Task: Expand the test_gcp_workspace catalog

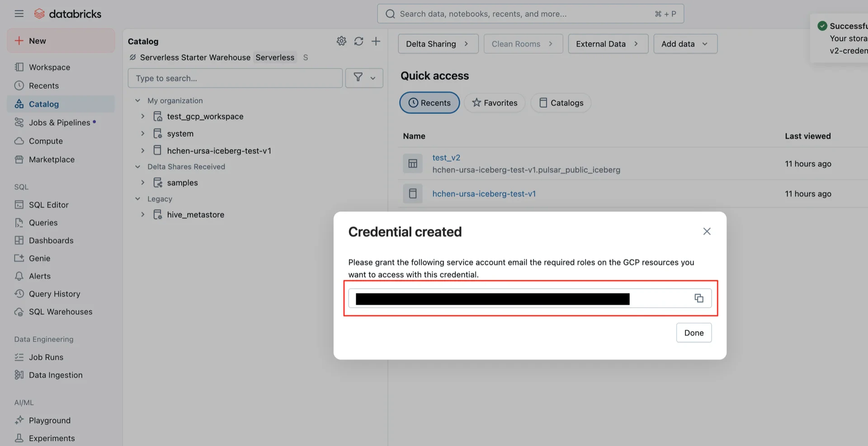Action: [x=143, y=116]
